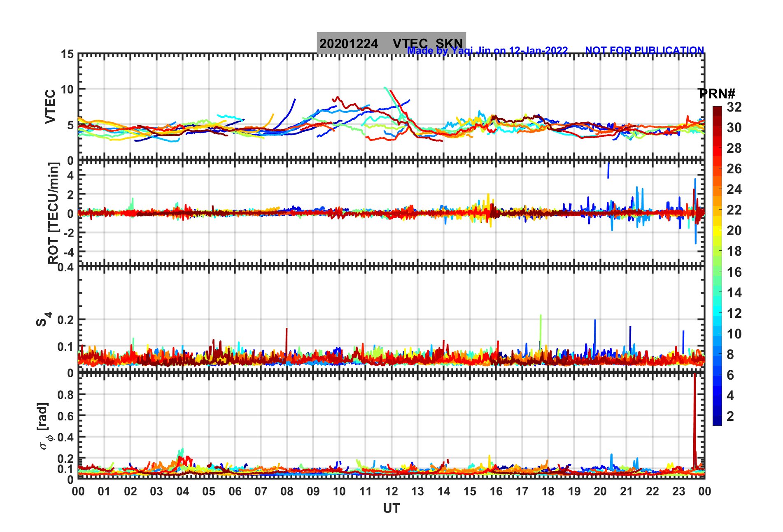The image size is (783, 532).
Task: Select colorbar tick label "20"
Action: pyautogui.click(x=734, y=231)
